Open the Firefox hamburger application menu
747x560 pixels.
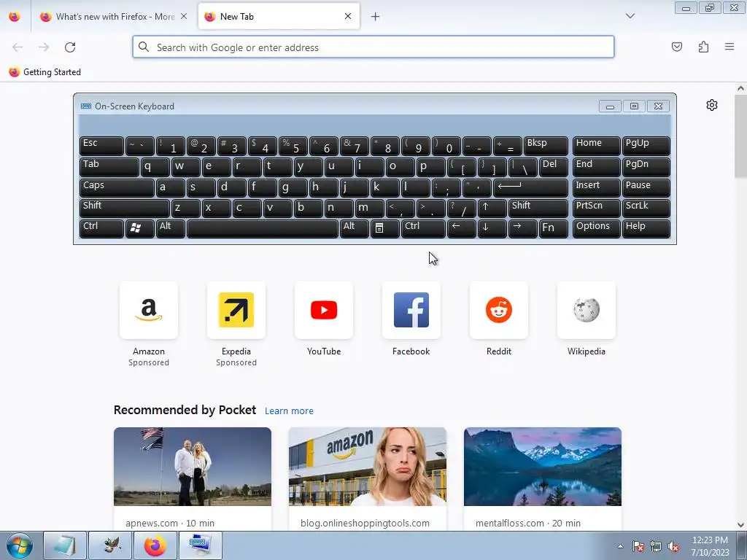[x=729, y=47]
